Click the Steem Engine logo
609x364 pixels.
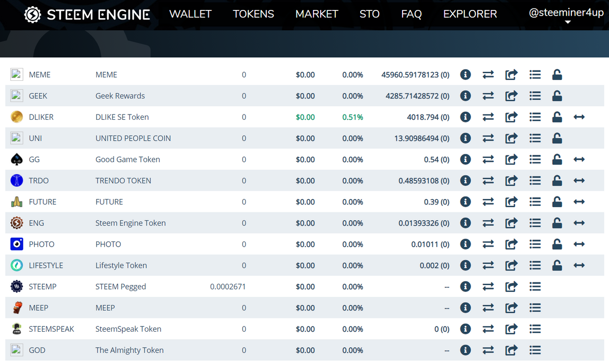click(x=87, y=15)
